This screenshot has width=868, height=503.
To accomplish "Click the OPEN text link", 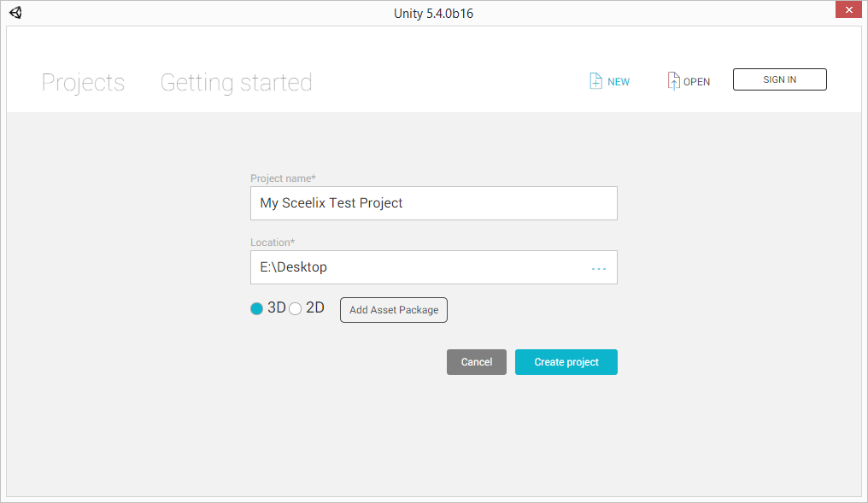I will click(696, 82).
